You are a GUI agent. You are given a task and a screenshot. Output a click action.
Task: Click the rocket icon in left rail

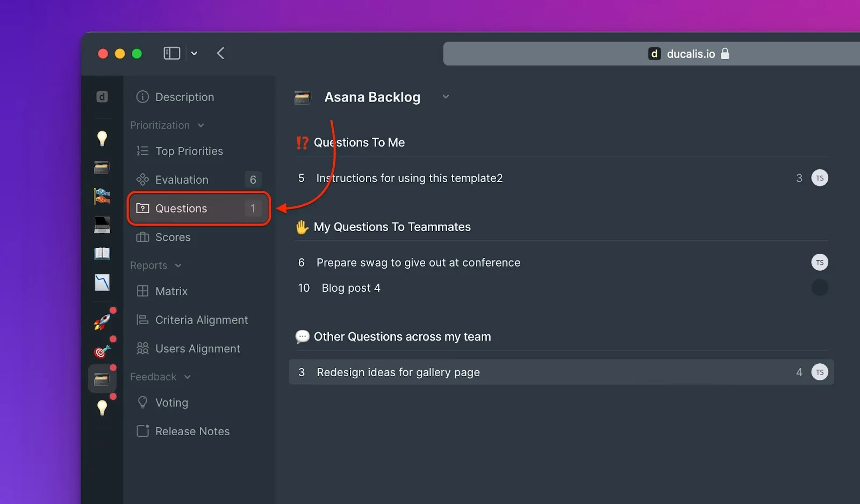pyautogui.click(x=102, y=322)
